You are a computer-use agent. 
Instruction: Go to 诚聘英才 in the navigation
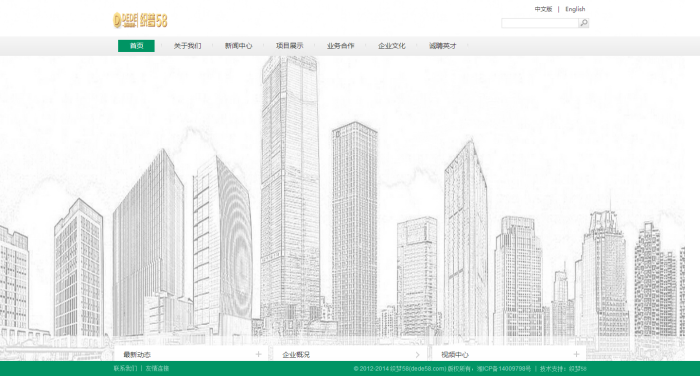pyautogui.click(x=442, y=46)
